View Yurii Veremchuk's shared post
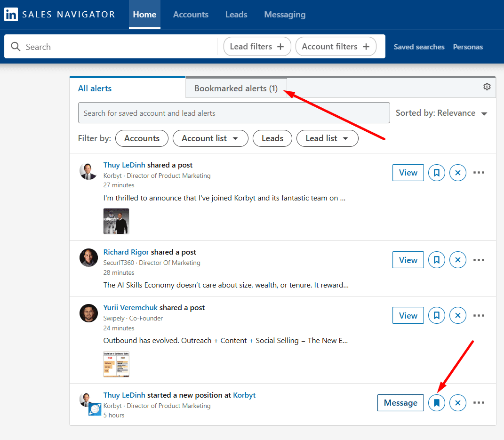504x440 pixels. coord(408,315)
